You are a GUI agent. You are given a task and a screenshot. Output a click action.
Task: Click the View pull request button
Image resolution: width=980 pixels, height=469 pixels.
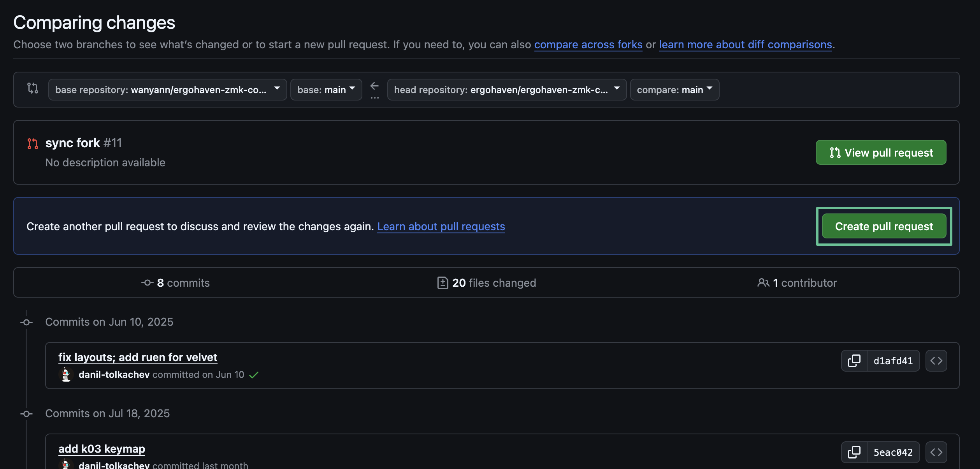click(x=881, y=153)
